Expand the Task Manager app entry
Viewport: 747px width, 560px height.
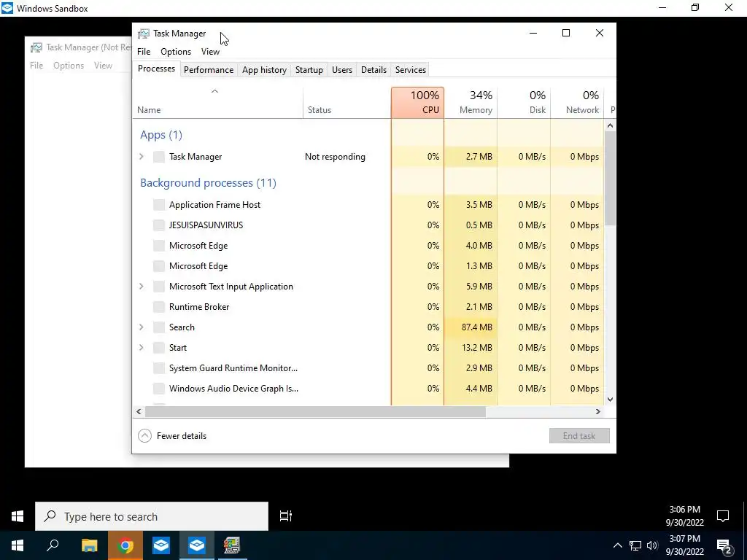coord(142,157)
